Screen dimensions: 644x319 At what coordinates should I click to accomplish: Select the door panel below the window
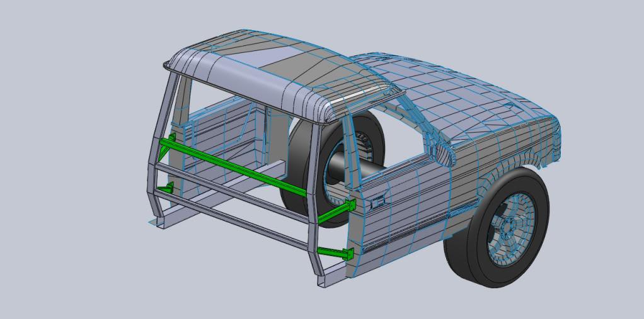click(403, 214)
